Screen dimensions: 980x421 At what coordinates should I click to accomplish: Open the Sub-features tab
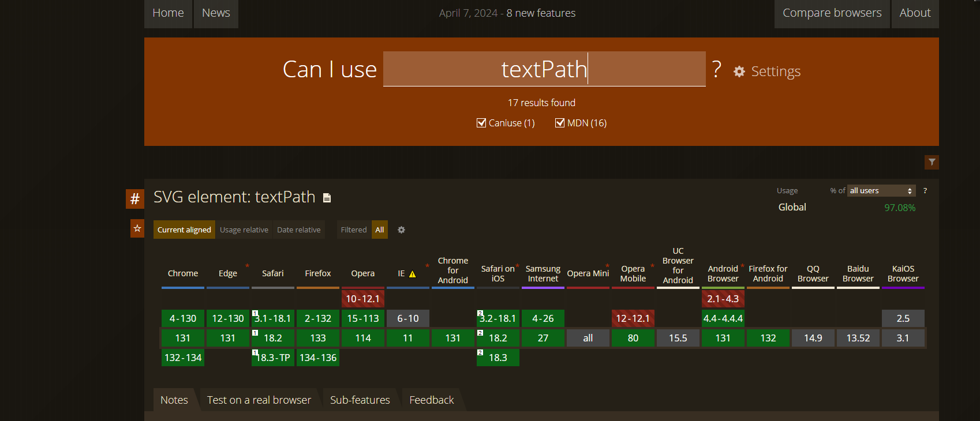click(x=360, y=400)
